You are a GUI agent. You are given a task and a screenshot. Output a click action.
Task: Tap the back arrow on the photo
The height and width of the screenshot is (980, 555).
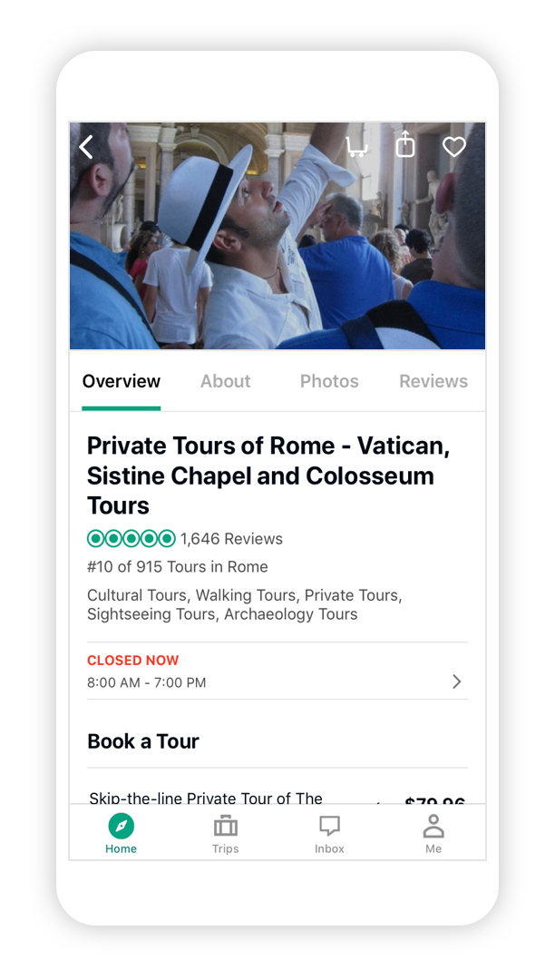tap(86, 147)
